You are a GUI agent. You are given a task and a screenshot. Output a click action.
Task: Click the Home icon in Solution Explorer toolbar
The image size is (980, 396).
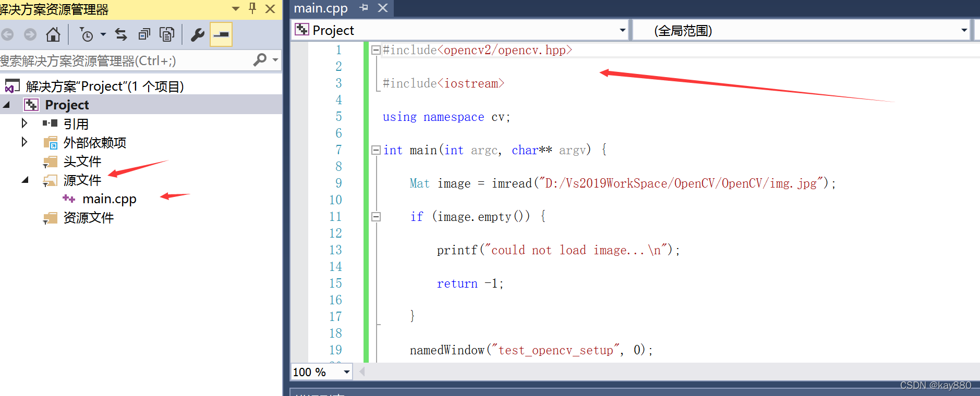pos(53,35)
